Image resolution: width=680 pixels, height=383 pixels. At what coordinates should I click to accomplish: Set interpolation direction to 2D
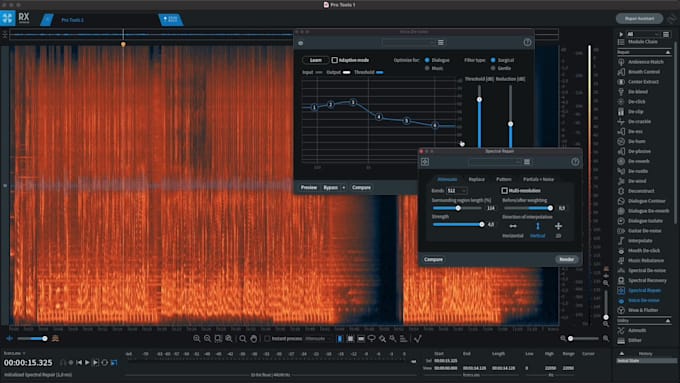558,226
